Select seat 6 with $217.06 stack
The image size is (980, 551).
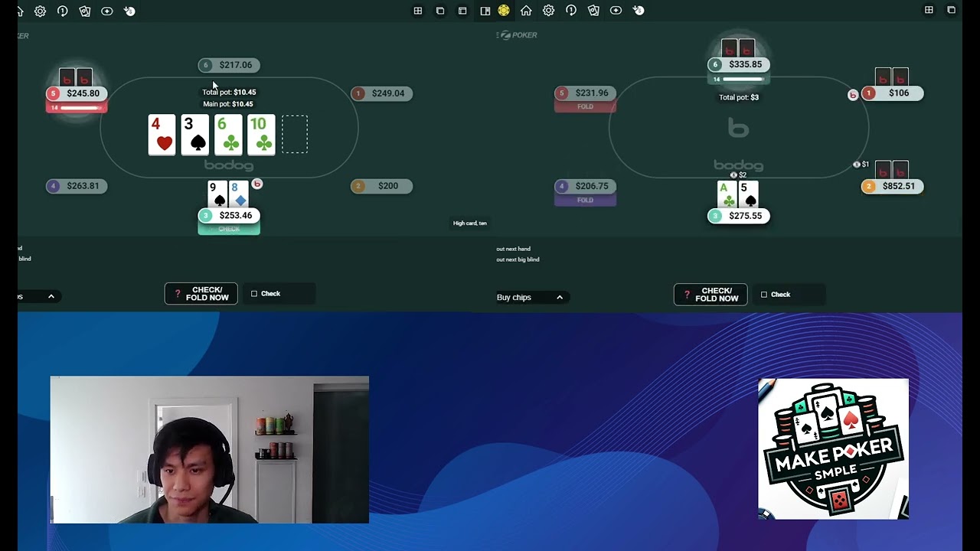click(229, 65)
